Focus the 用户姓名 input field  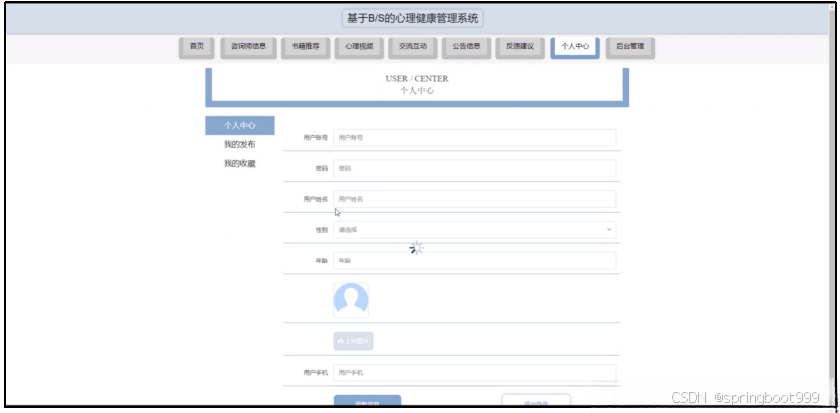(x=475, y=199)
